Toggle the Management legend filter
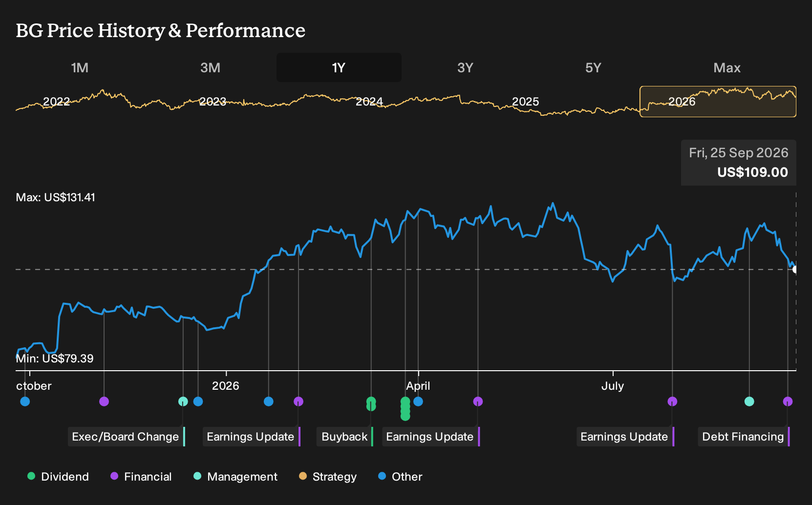The image size is (812, 505). pos(235,477)
